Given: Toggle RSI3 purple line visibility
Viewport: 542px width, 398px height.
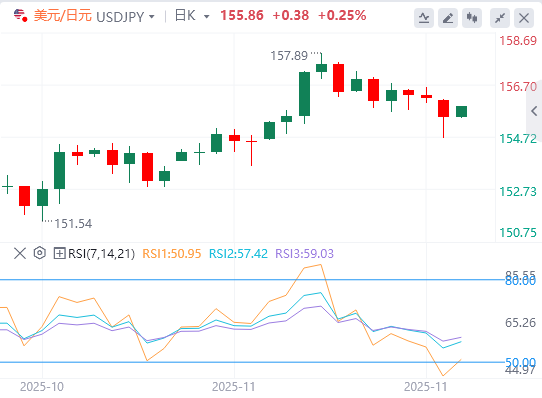Looking at the screenshot, I should tap(305, 254).
